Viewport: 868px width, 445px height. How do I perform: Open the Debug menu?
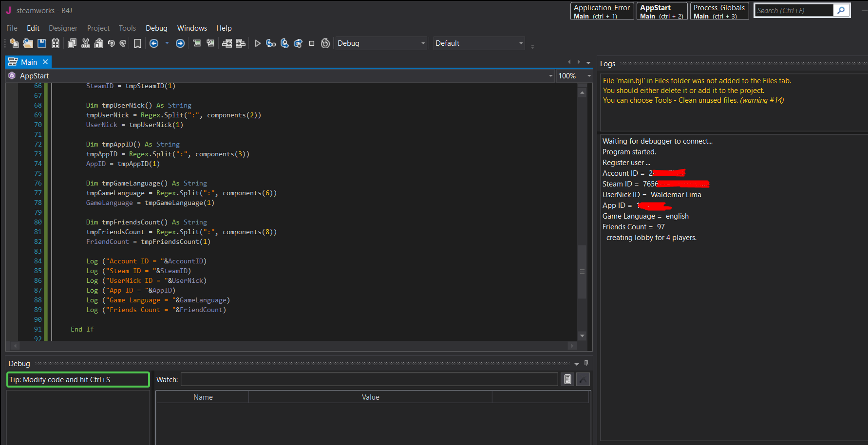point(156,28)
